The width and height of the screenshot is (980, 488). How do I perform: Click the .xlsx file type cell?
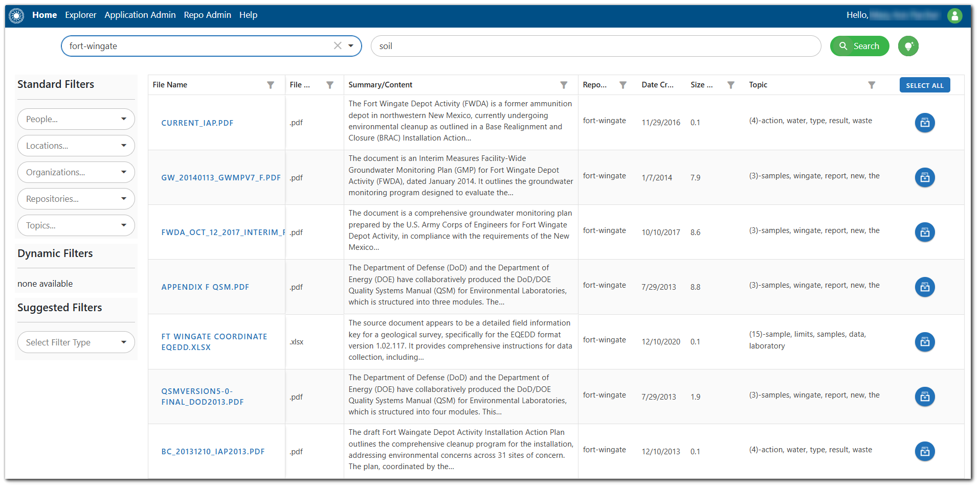pyautogui.click(x=296, y=342)
